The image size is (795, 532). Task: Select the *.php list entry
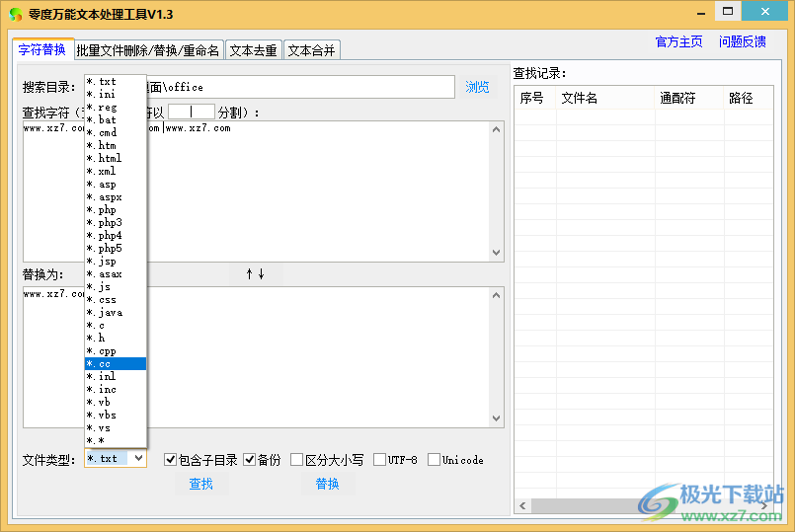click(116, 210)
